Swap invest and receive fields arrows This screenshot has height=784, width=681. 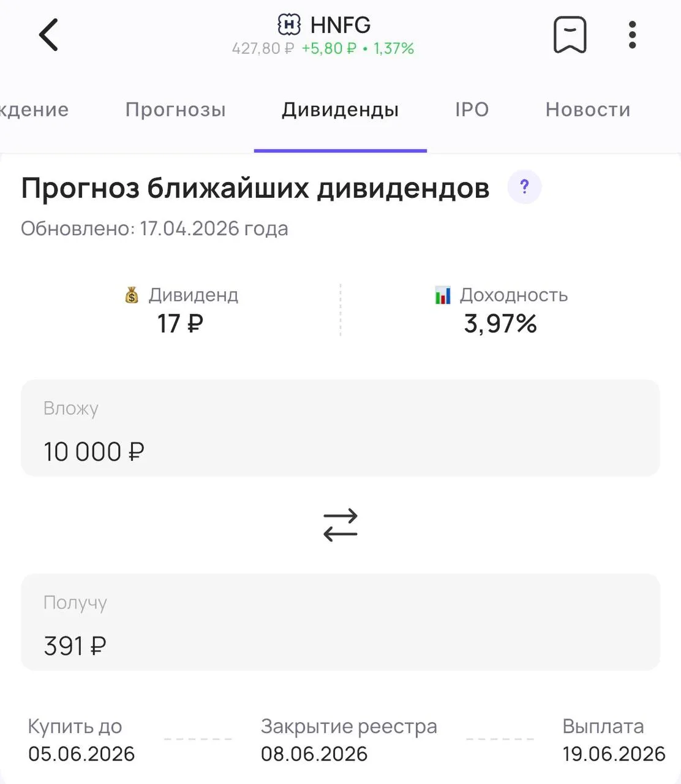pyautogui.click(x=340, y=525)
